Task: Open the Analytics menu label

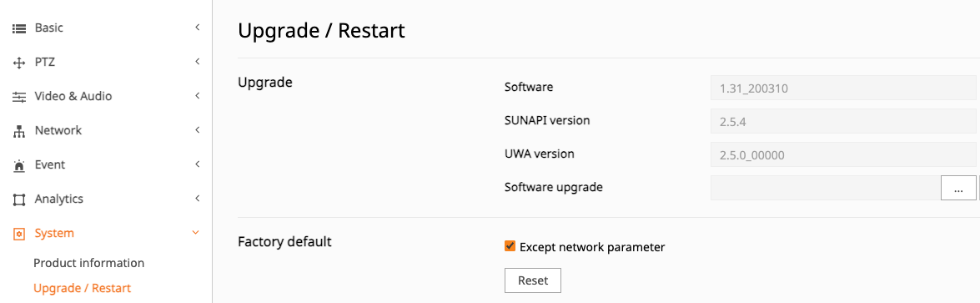Action: coord(58,199)
